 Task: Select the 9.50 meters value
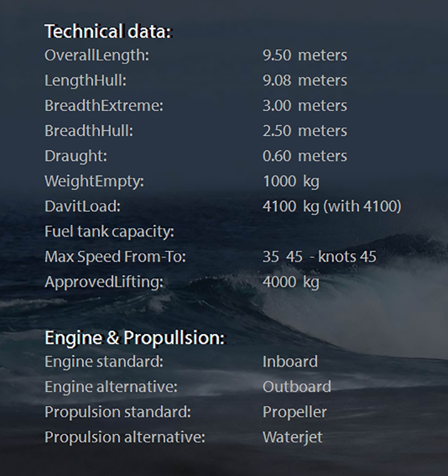304,55
